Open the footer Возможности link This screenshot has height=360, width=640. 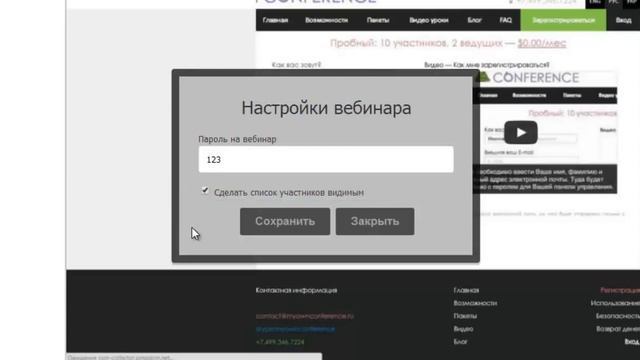(x=475, y=303)
